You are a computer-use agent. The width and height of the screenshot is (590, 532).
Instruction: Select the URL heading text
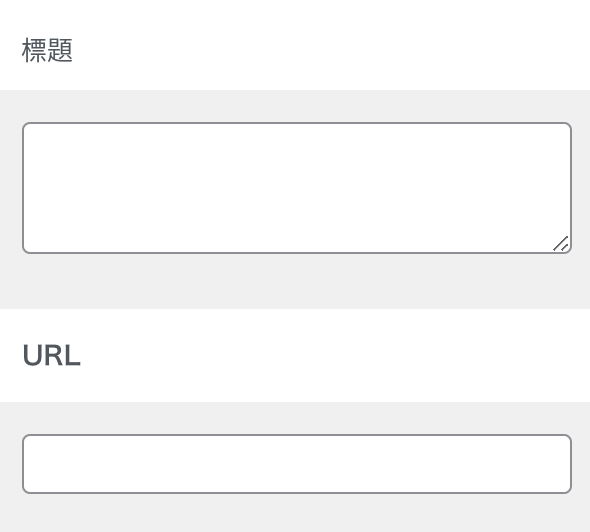click(x=52, y=355)
